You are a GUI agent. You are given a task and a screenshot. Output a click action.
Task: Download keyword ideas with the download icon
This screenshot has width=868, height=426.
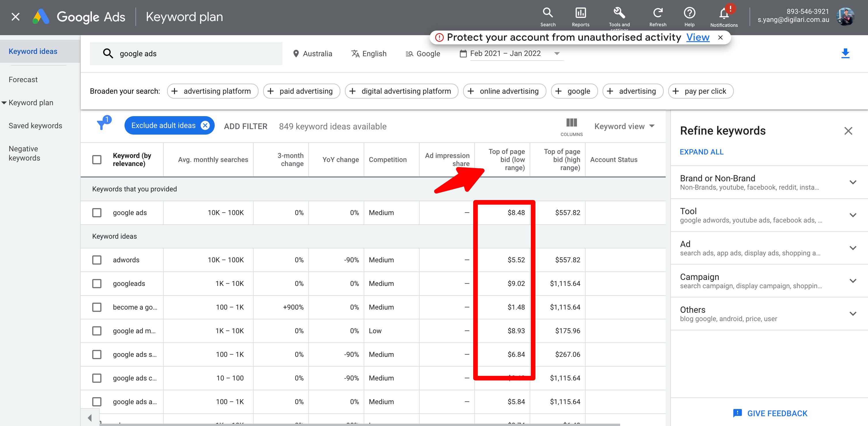click(845, 53)
